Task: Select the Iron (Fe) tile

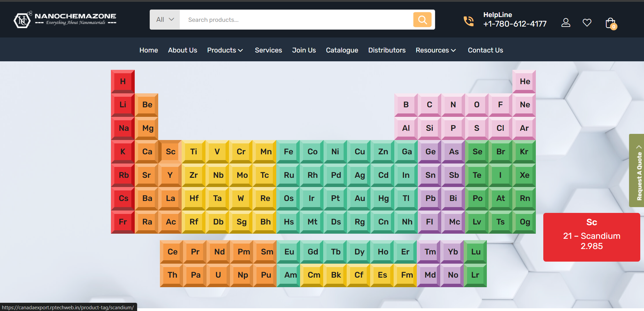Action: (288, 152)
